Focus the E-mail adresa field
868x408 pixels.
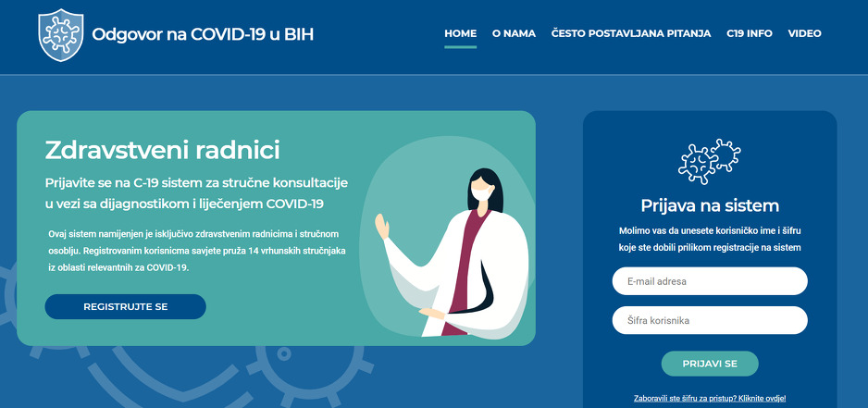pos(710,281)
